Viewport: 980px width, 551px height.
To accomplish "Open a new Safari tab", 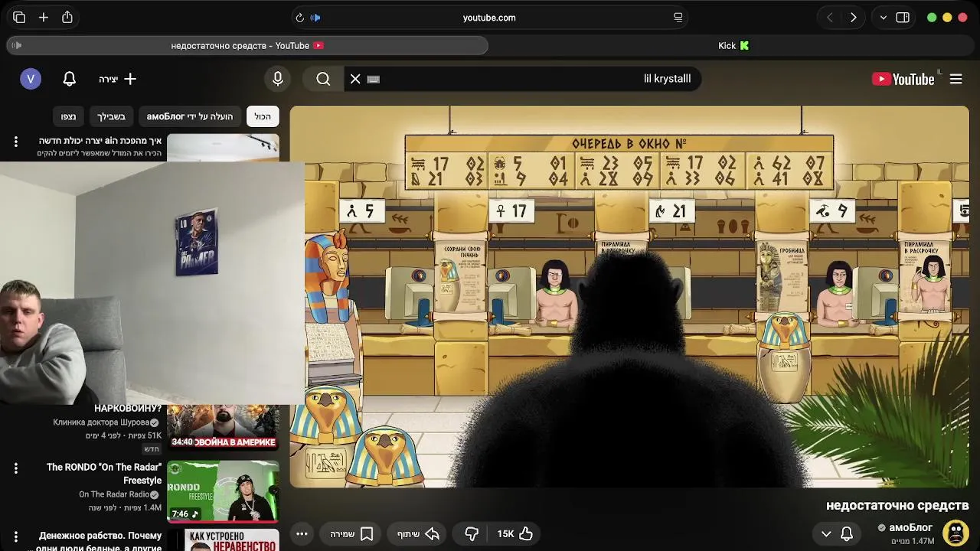I will tap(44, 17).
